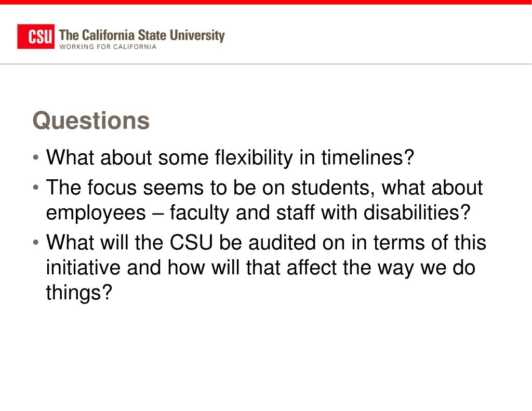Click the word 'disabilities?' in second bullet
532x411 pixels.
pyautogui.click(x=417, y=213)
